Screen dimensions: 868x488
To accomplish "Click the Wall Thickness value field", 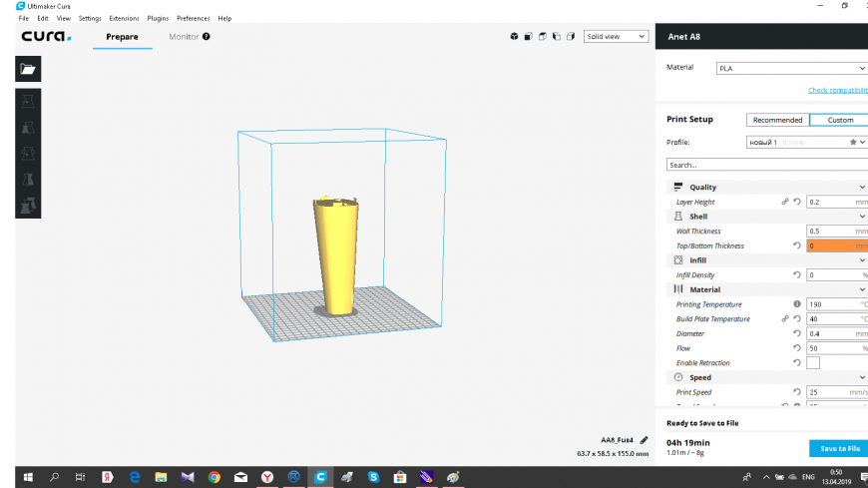I will pos(837,231).
